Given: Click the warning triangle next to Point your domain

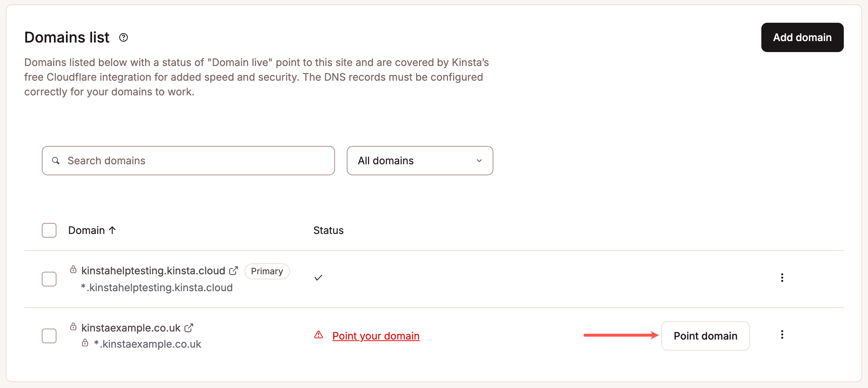Looking at the screenshot, I should 319,335.
